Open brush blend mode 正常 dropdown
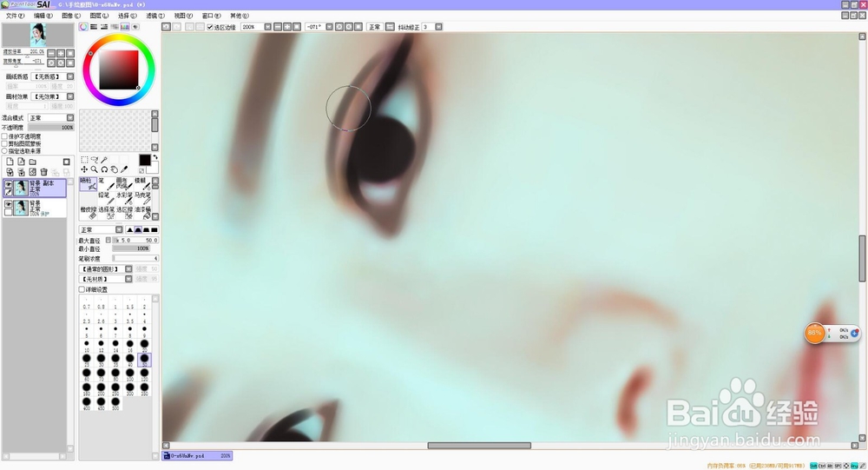 pyautogui.click(x=119, y=229)
